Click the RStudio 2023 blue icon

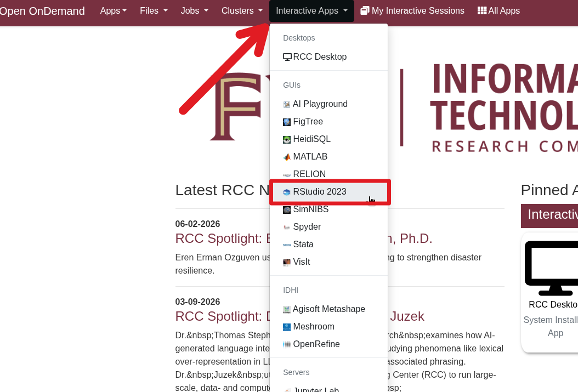287,192
